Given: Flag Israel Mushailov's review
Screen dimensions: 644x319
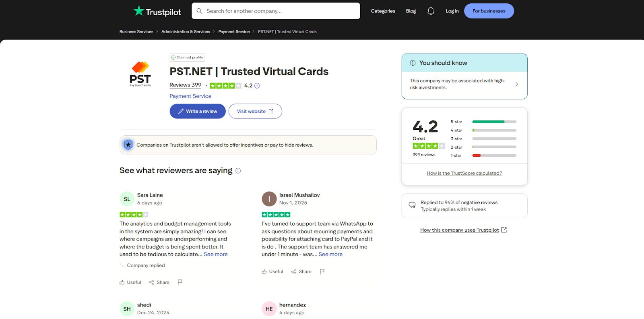Looking at the screenshot, I should coord(322,271).
